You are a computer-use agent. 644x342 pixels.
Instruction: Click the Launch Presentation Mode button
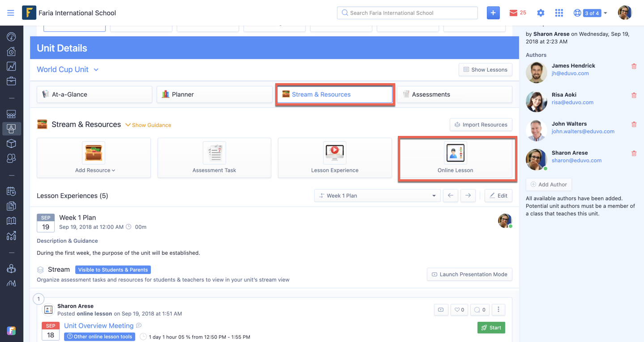(469, 274)
